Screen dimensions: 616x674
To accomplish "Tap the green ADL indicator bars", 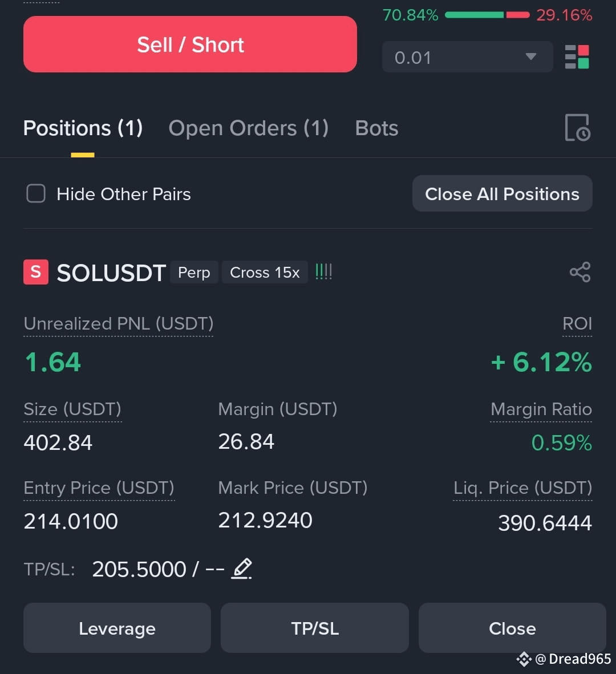I will coord(324,271).
